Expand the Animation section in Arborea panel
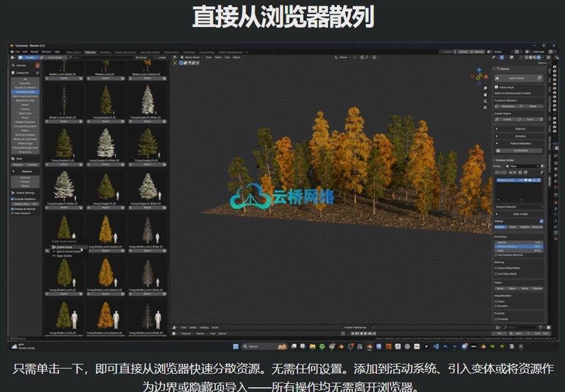The height and width of the screenshot is (392, 565). (x=520, y=135)
